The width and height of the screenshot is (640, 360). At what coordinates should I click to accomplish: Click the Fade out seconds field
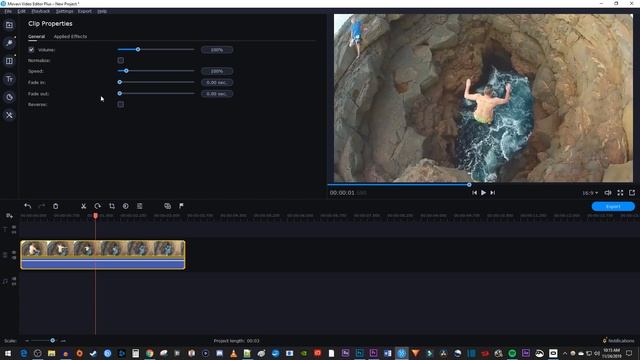click(217, 94)
